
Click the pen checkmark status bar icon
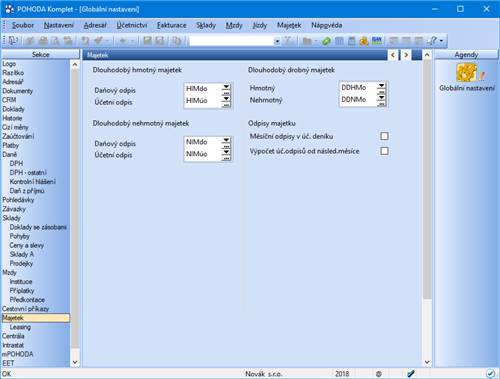[x=411, y=374]
